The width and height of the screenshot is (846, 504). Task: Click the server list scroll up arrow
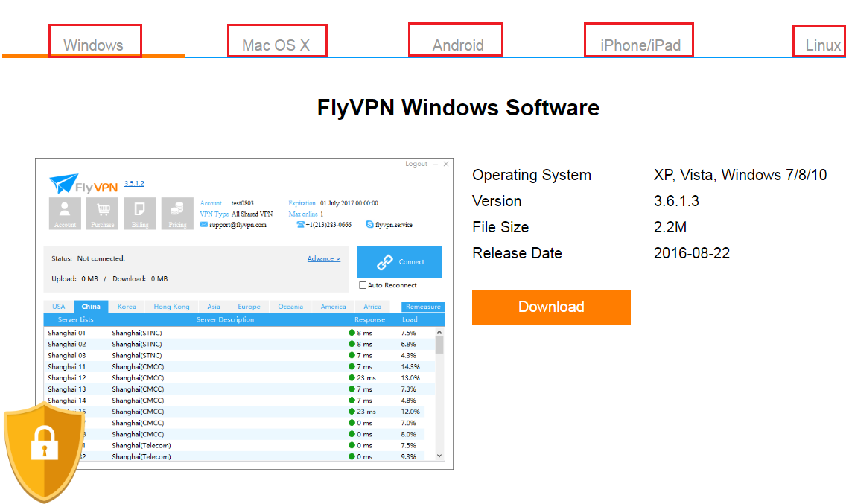(439, 333)
